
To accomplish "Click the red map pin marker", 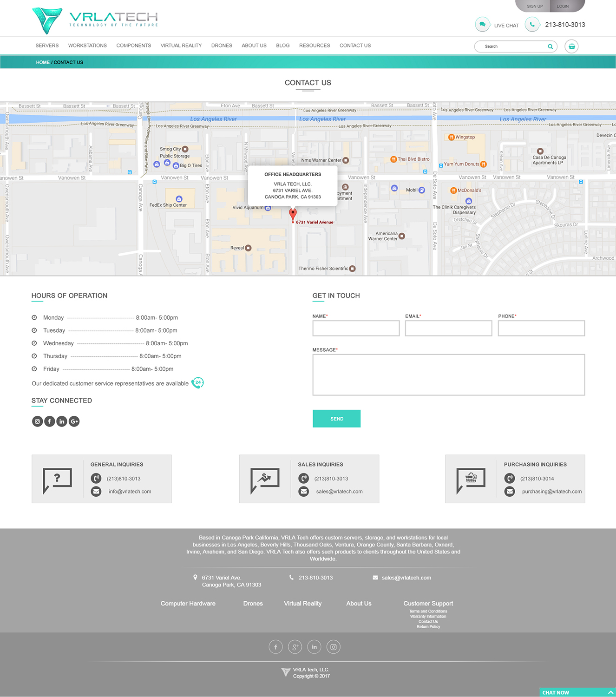I will [x=293, y=215].
